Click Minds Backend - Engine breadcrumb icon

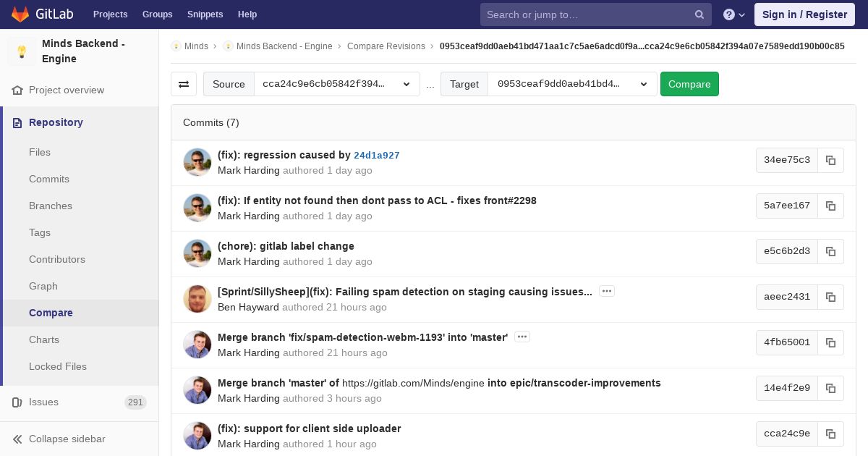tap(228, 46)
